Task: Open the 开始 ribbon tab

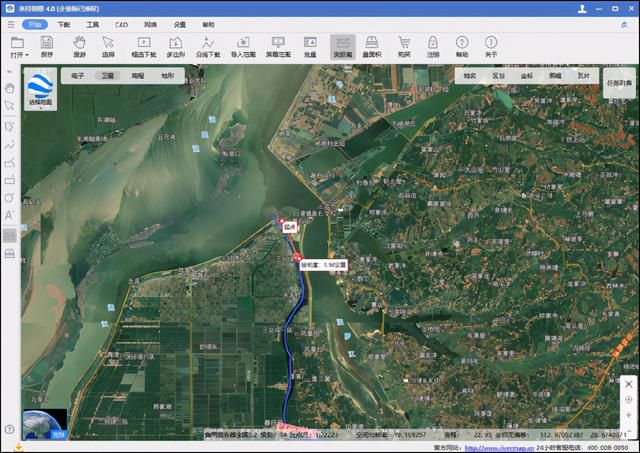Action: tap(35, 24)
